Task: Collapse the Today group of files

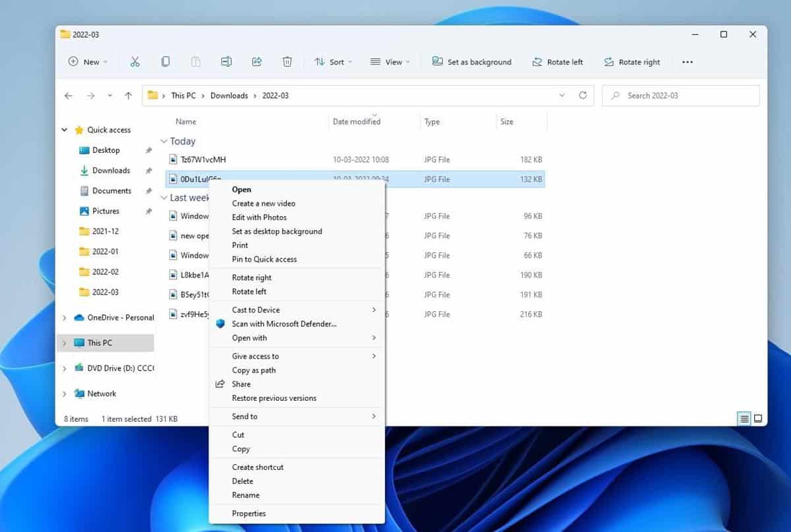Action: 163,140
